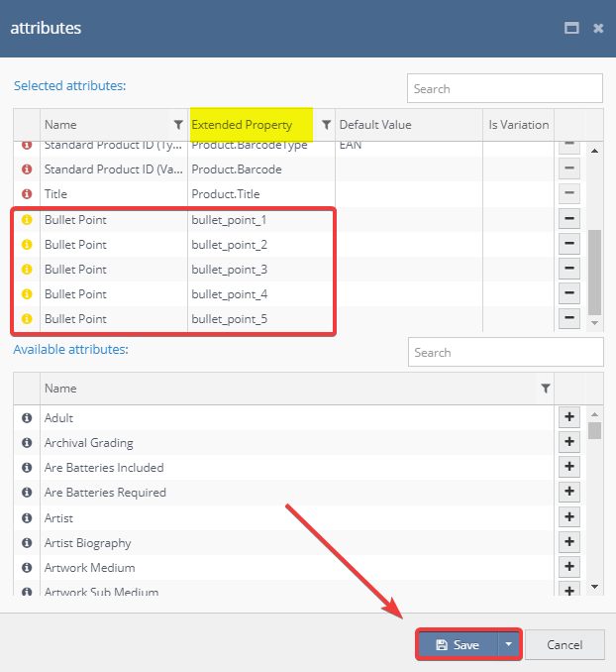Click the info icon next to Artist
This screenshot has width=616, height=672.
pos(27,518)
